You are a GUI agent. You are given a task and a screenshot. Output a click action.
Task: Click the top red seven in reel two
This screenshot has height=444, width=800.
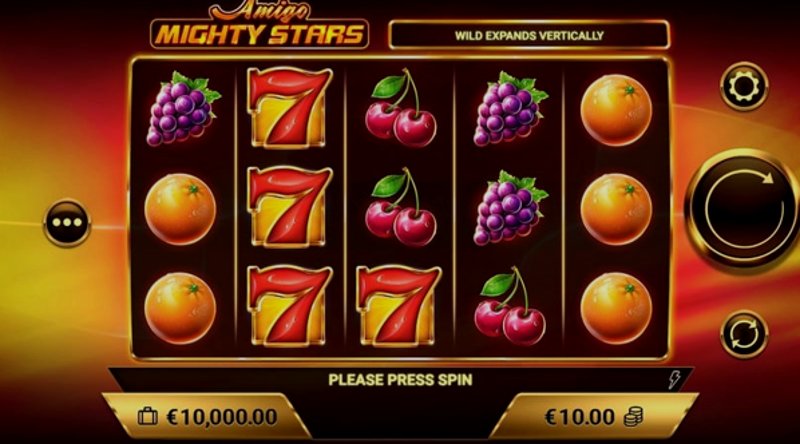click(x=289, y=108)
